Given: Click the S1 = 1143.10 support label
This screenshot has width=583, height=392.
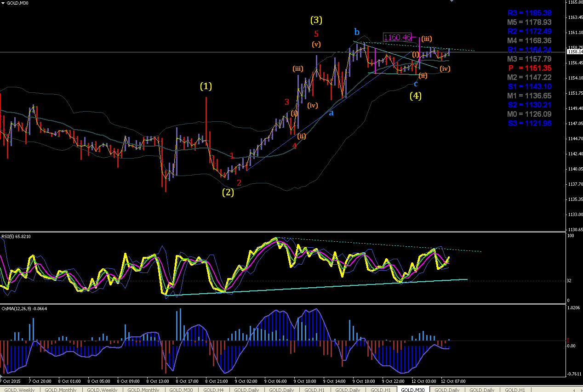Looking at the screenshot, I should (529, 86).
